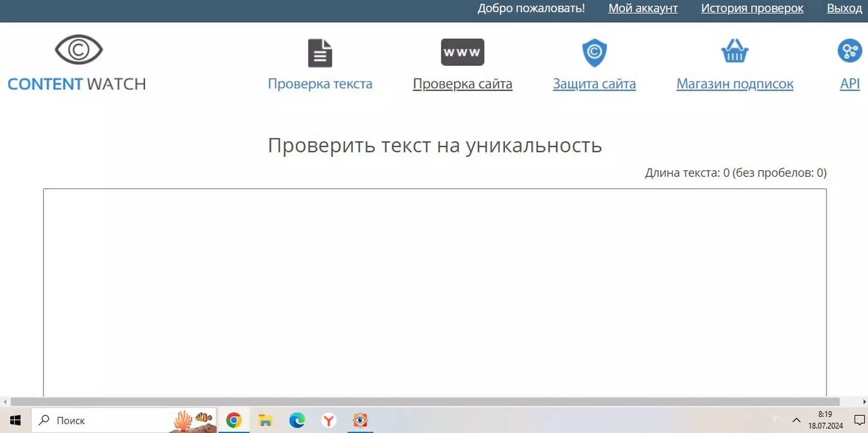Click the Content Watch eye logo
Screen dimensions: 868x433
79,50
